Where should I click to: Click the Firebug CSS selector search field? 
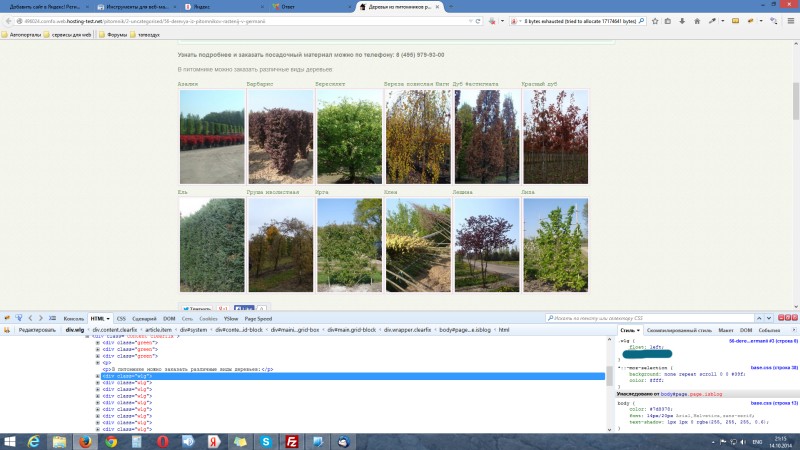(x=649, y=318)
